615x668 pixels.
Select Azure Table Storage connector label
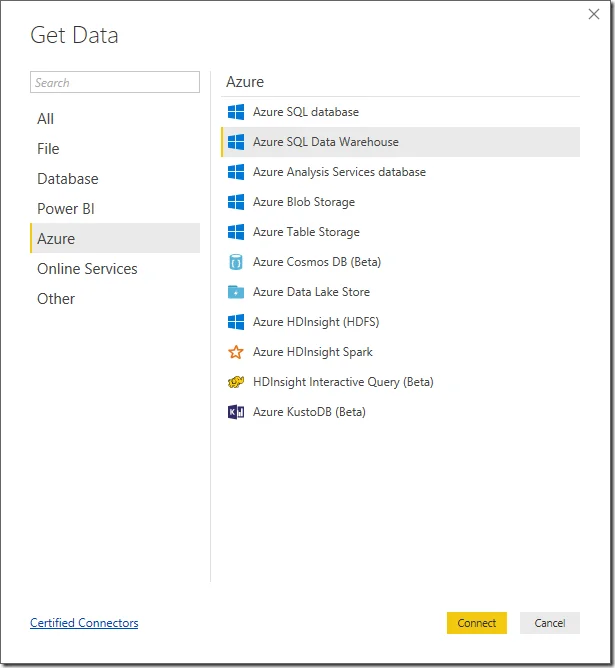click(306, 232)
